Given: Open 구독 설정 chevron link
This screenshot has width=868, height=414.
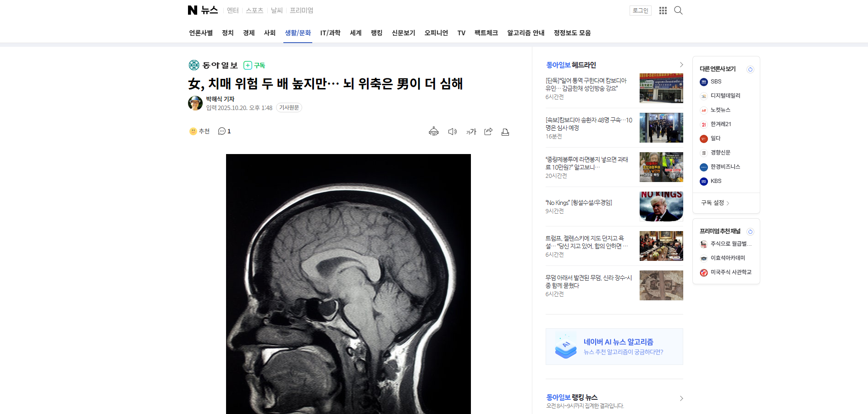Looking at the screenshot, I should [x=715, y=203].
